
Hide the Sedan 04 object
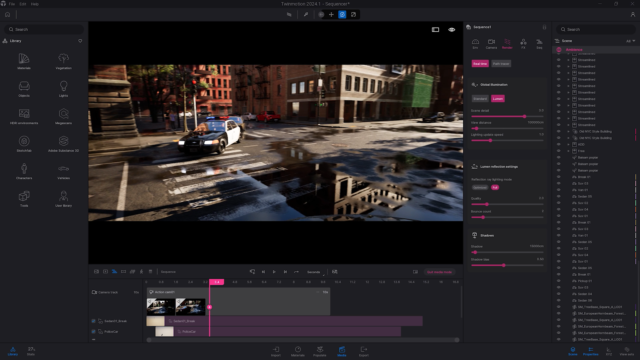tap(559, 294)
